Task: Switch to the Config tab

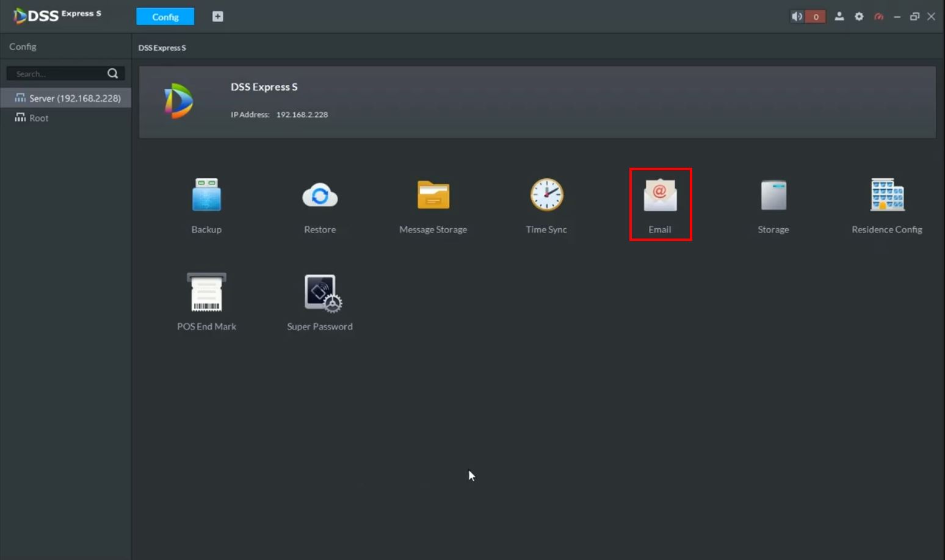Action: [165, 16]
